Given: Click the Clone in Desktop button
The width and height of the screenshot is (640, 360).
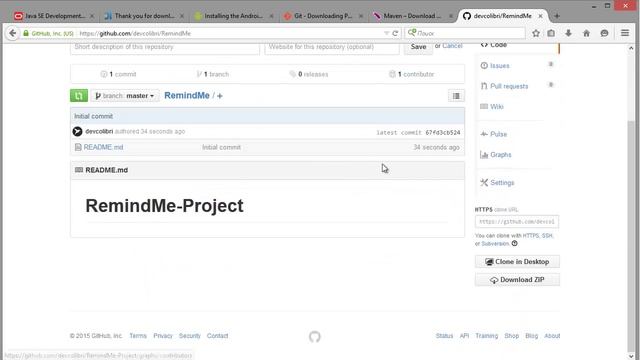Looking at the screenshot, I should (517, 262).
